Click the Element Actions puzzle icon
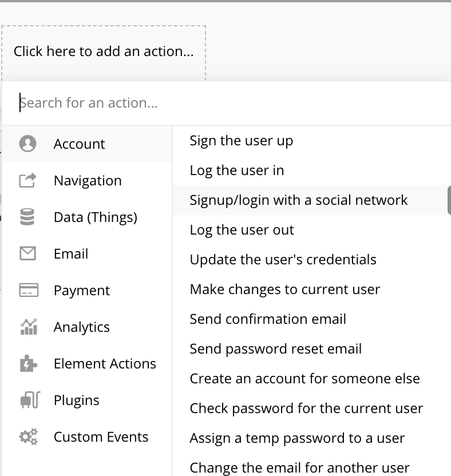This screenshot has width=451, height=476. pyautogui.click(x=28, y=363)
